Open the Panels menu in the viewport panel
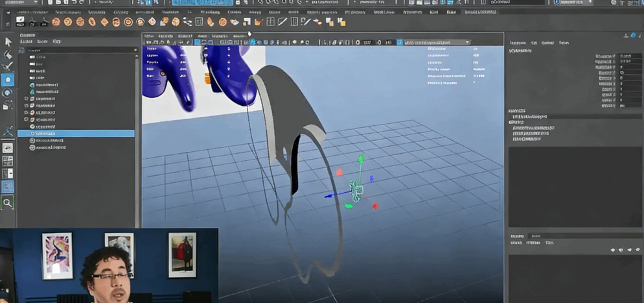 point(240,36)
